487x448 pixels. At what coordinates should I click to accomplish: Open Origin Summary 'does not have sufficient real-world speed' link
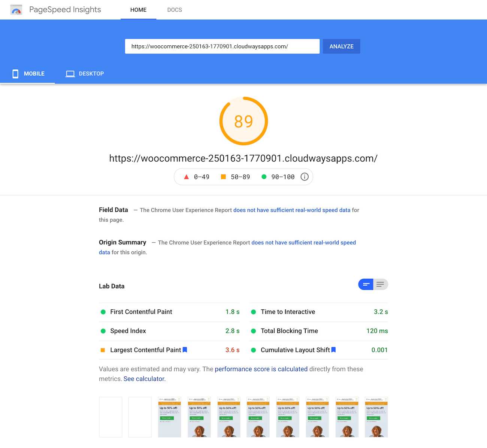[304, 243]
